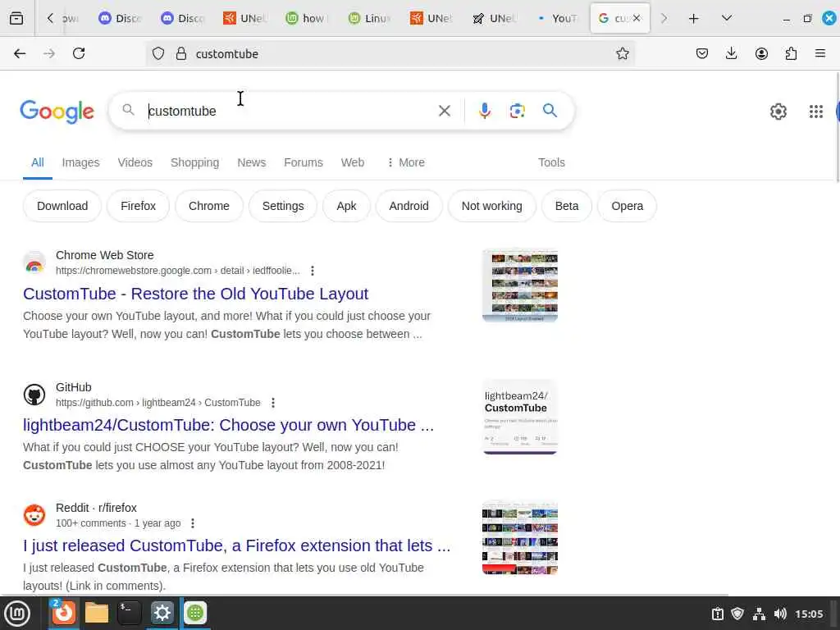Open CustomTube - Restore the Old YouTube Layout
Image resolution: width=840 pixels, height=630 pixels.
coord(195,294)
